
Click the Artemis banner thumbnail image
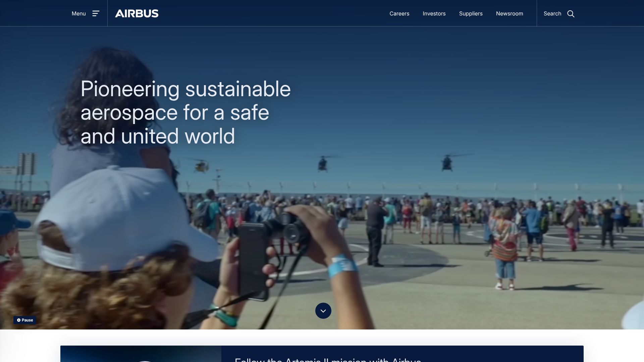(x=141, y=355)
